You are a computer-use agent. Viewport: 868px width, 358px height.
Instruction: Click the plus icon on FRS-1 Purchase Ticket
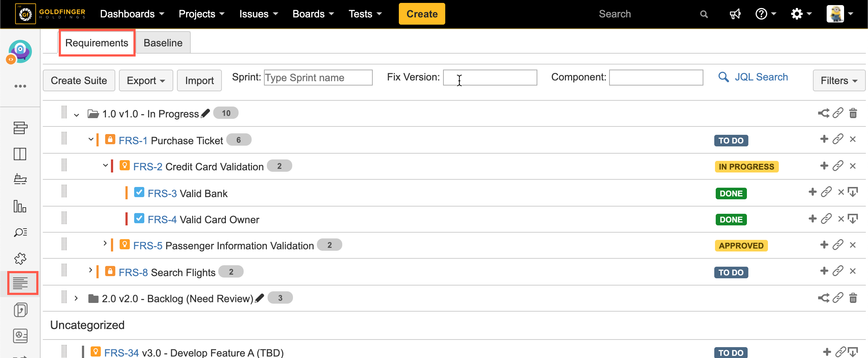point(824,139)
